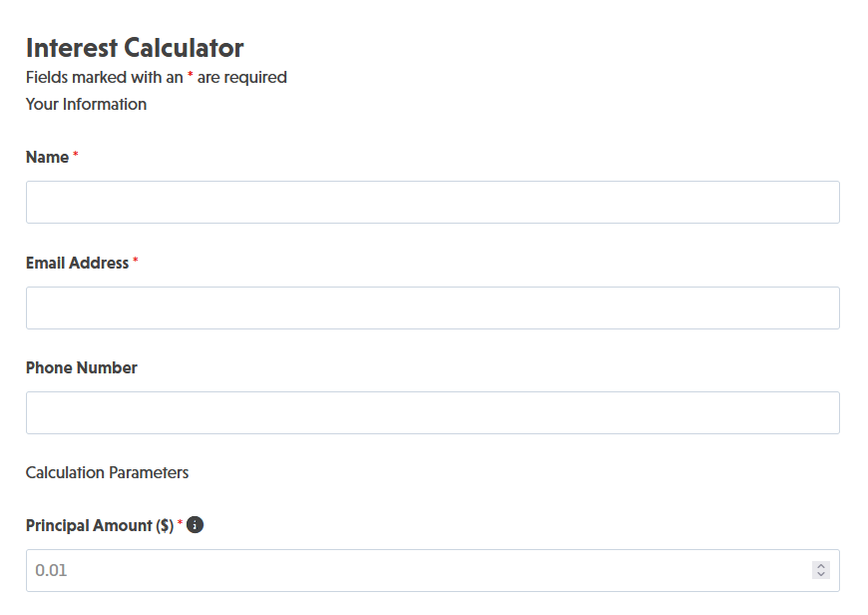
Task: Click the red asterisk beside Principal Amount
Action: coord(180,524)
